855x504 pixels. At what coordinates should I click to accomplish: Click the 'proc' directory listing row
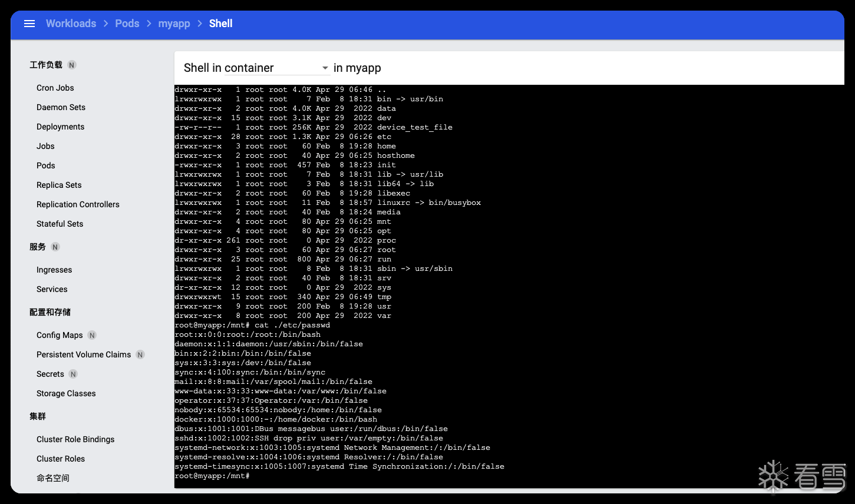click(285, 240)
